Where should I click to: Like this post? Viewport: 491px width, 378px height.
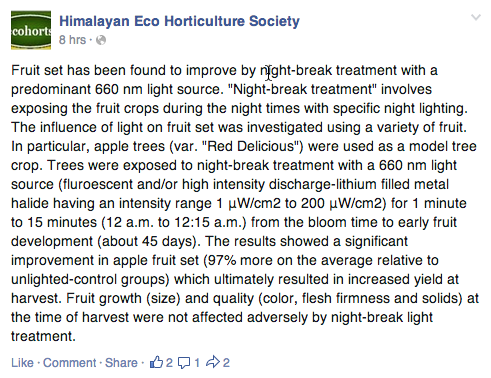pos(22,363)
